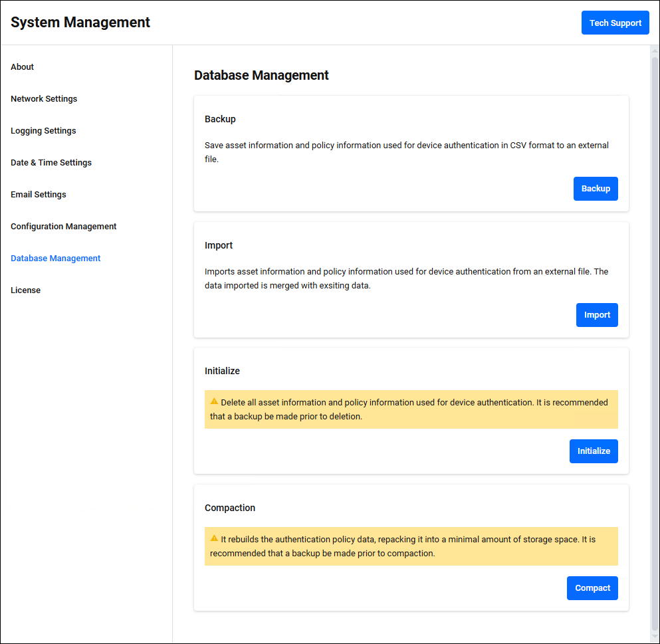Open the License page

click(25, 290)
